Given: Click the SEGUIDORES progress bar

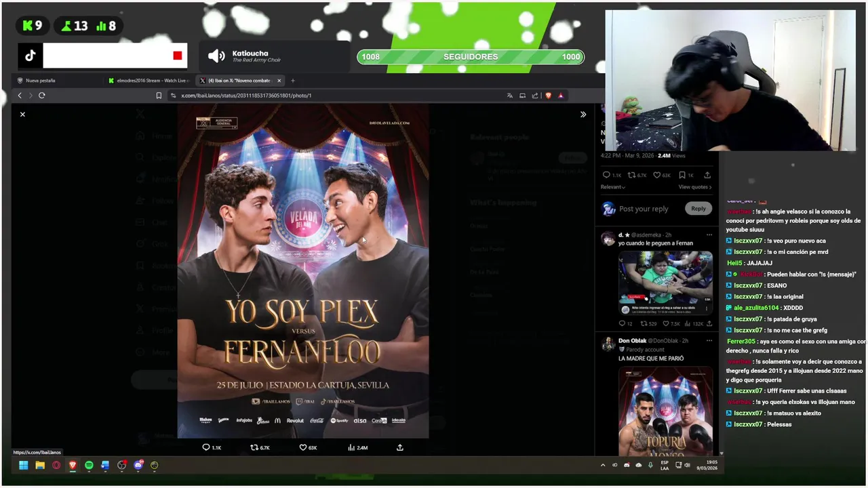Looking at the screenshot, I should 471,57.
